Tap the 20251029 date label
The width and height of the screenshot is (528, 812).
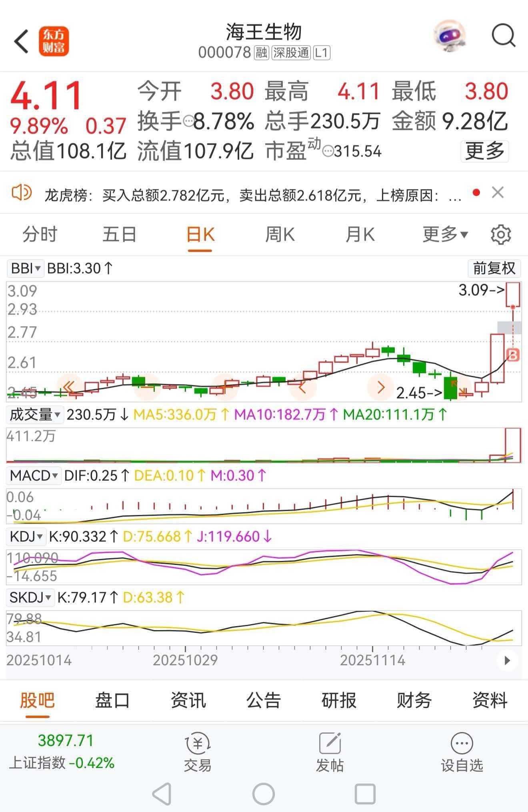(x=185, y=660)
